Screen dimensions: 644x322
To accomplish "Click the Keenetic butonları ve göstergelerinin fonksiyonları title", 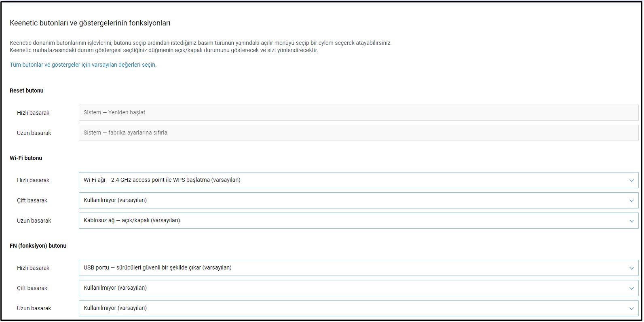I will [90, 23].
